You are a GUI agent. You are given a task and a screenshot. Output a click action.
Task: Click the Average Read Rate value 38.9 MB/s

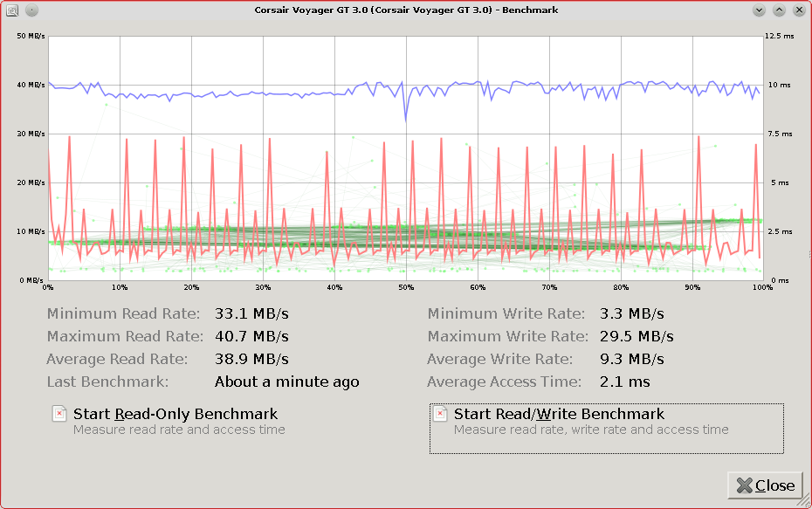pyautogui.click(x=251, y=360)
